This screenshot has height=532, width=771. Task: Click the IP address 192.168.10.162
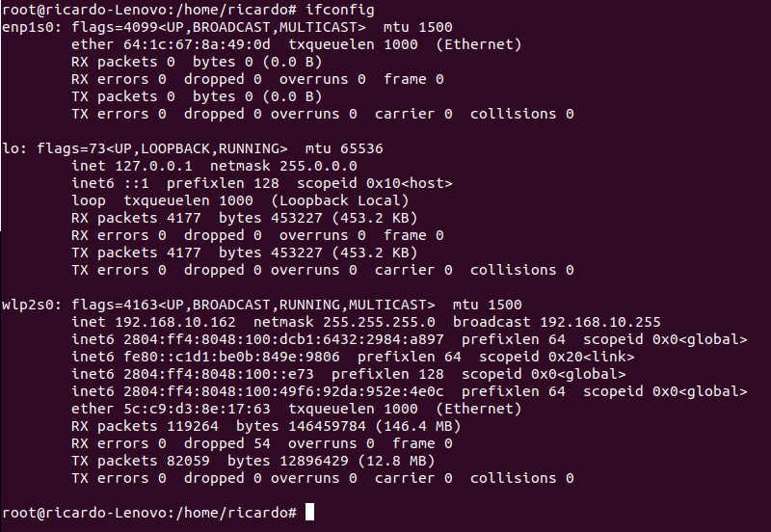click(172, 322)
